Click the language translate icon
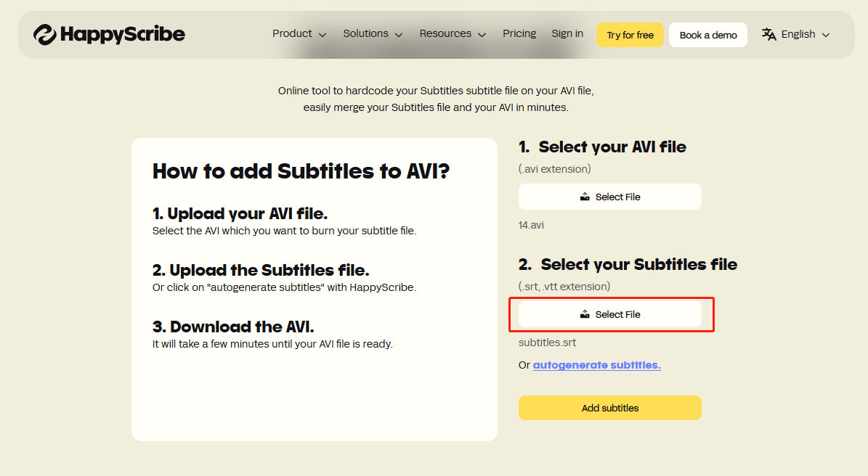Image resolution: width=868 pixels, height=476 pixels. pyautogui.click(x=768, y=34)
